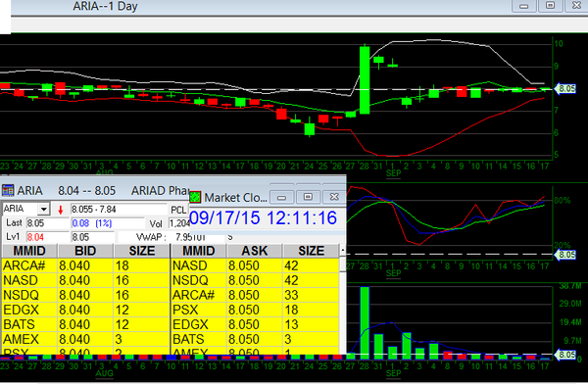Click the VWAP value 7.95

190,237
